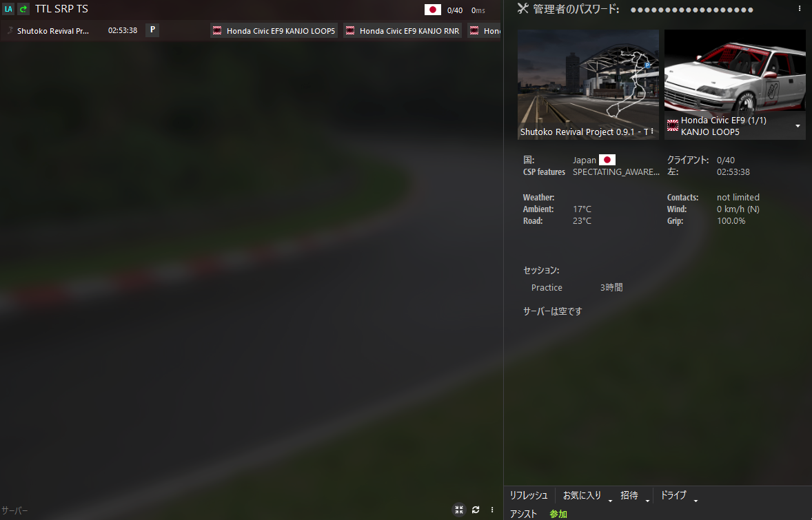Click the P practice session badge
Screen dimensions: 812x520
152,30
